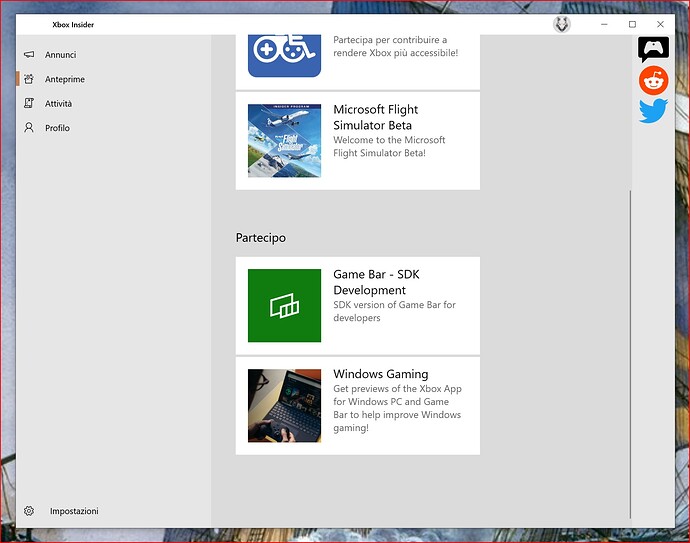
Task: Click 'Partecipa per contribuire a rendere Xbox' text
Action: [x=396, y=46]
